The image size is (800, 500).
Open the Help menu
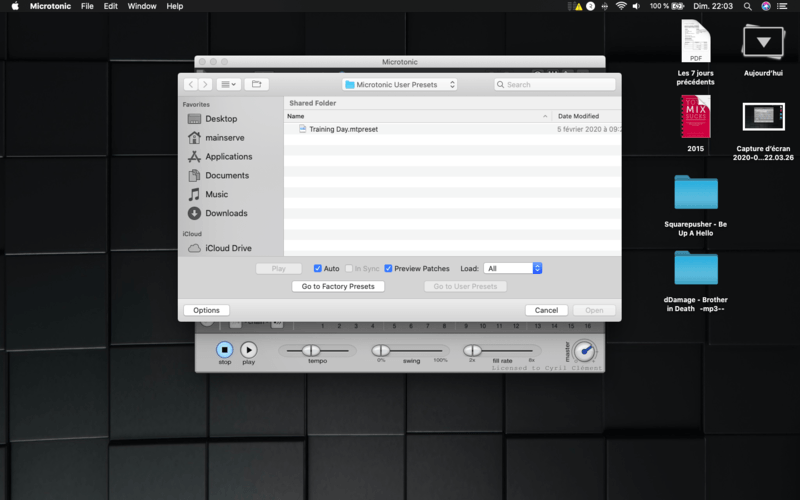174,6
